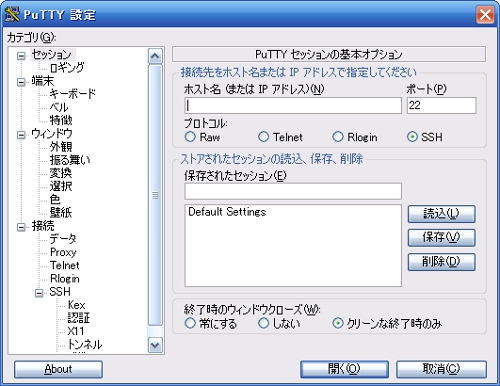Click the category tree scrollbar thumb
Viewport: 500px width, 386px height.
pyautogui.click(x=155, y=195)
